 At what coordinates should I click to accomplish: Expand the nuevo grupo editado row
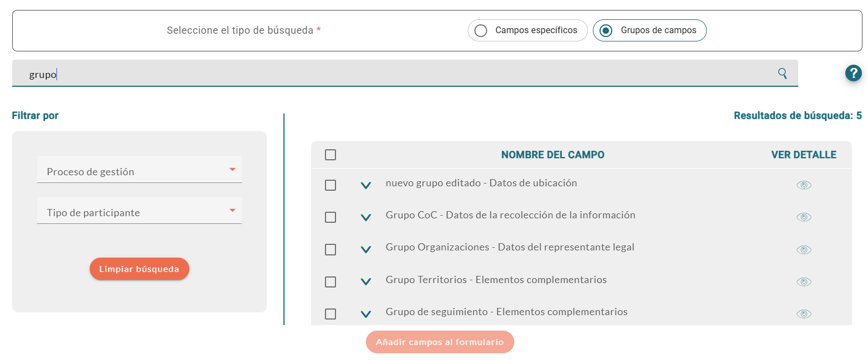coord(365,186)
